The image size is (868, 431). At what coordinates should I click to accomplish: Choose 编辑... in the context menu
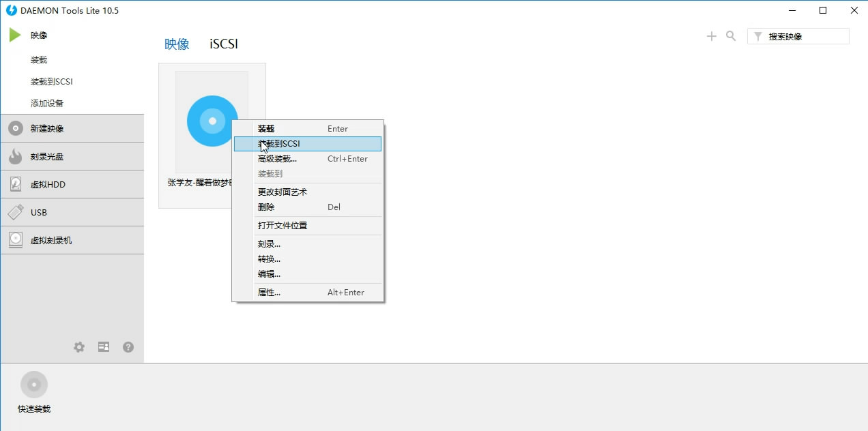pyautogui.click(x=308, y=273)
